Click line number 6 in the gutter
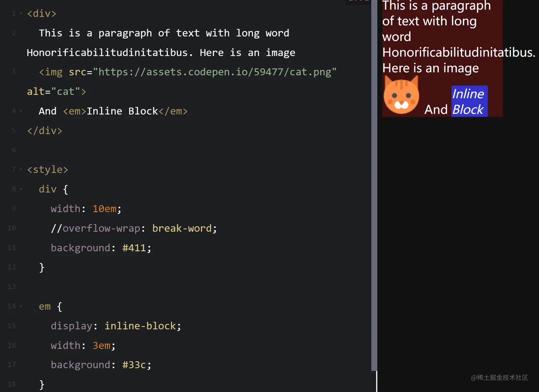 pos(14,150)
